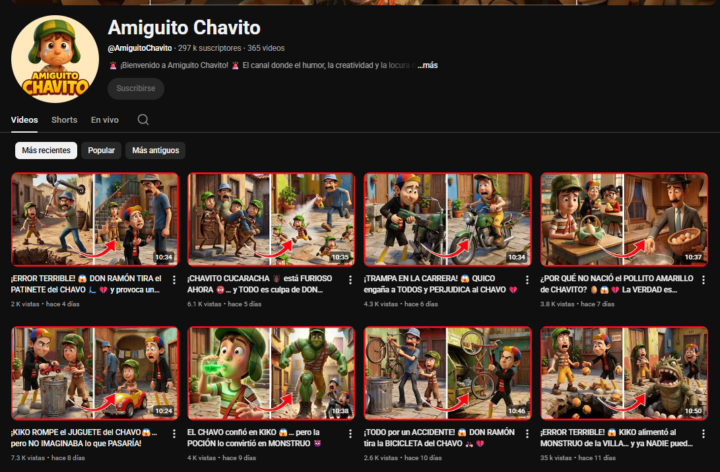
Task: Open options menu for CHAVITO CUCARACHA video
Action: click(350, 280)
